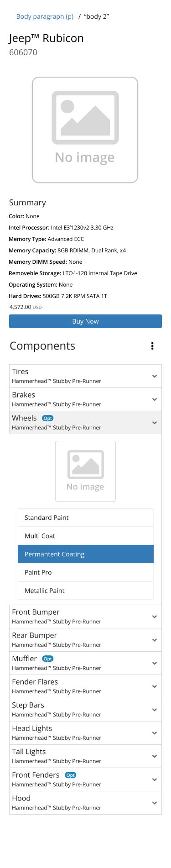Click the Front Bumper row title

(x=36, y=612)
